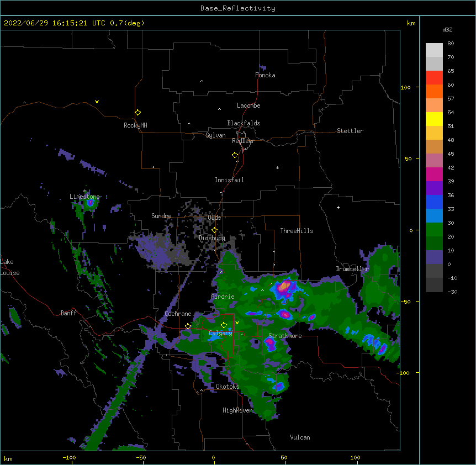Click the yellow diamond marker between Olds and Didsbury
The image size is (476, 465).
click(x=214, y=230)
